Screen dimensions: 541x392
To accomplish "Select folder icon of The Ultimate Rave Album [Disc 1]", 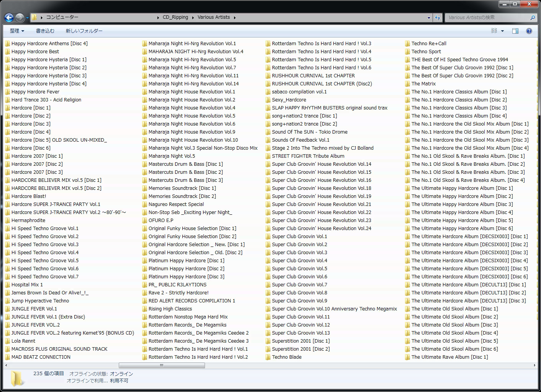I will [x=407, y=357].
